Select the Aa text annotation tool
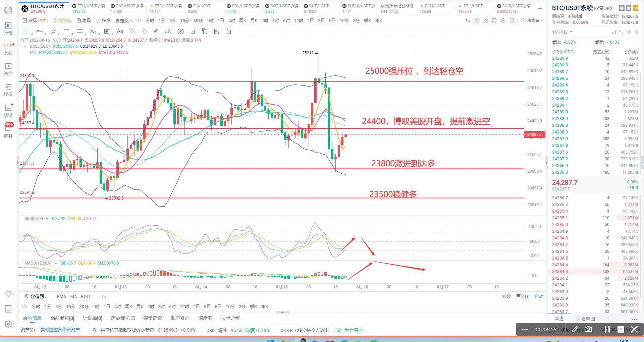 (120, 32)
